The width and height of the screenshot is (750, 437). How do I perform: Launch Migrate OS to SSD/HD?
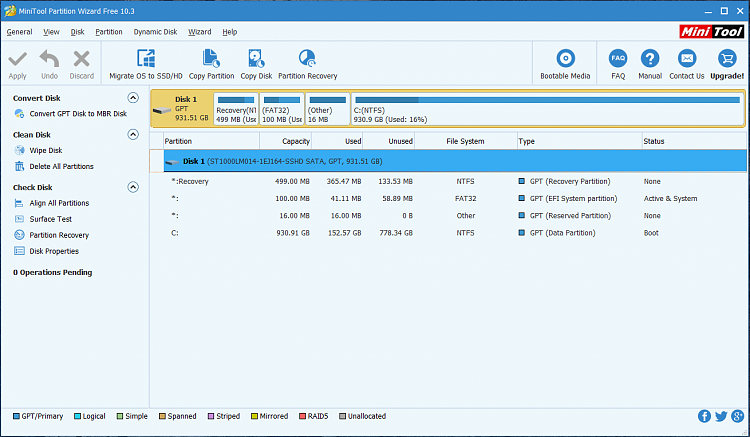coord(146,65)
